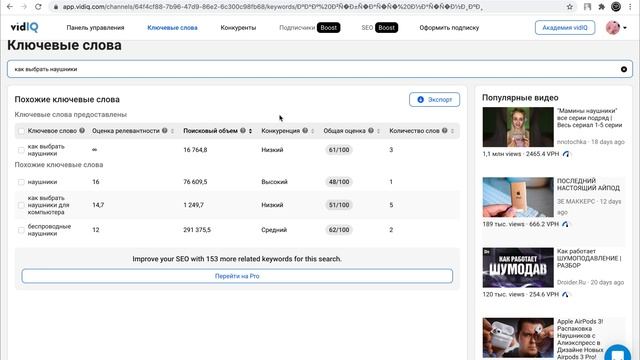The image size is (640, 360).
Task: Go back in browser history
Action: 10,7
